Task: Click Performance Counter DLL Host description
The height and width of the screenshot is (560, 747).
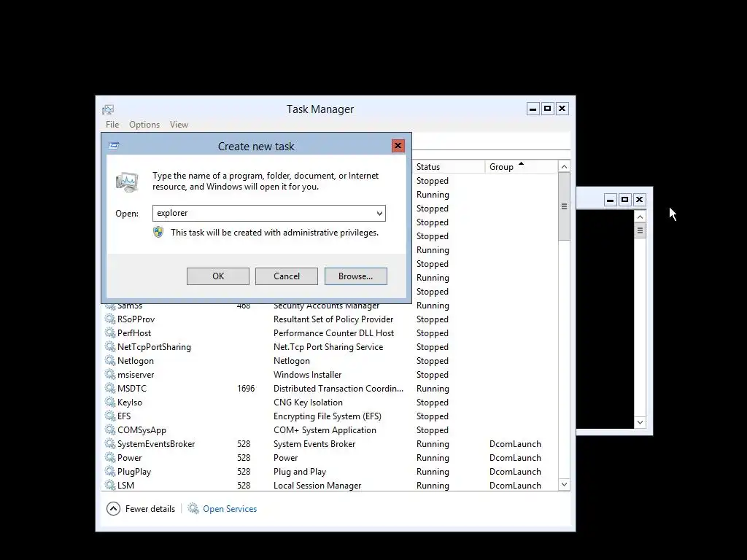Action: 333,332
